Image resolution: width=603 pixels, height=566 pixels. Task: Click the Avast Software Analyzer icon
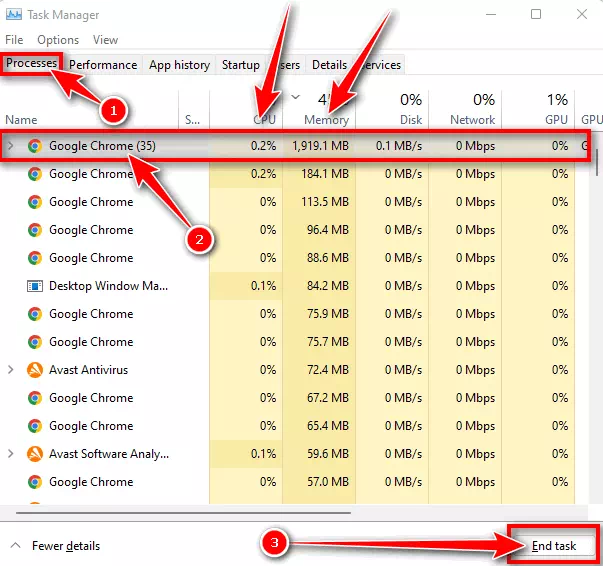[x=35, y=454]
